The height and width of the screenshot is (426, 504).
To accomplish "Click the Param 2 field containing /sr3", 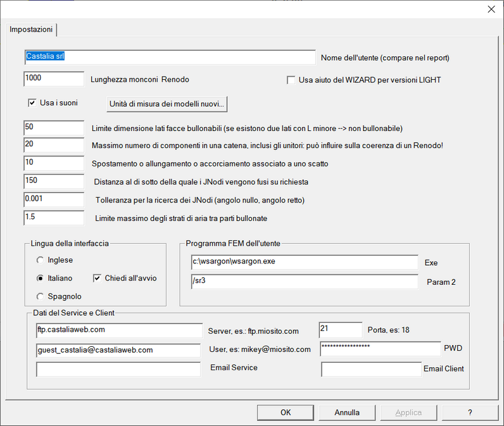I will click(305, 281).
